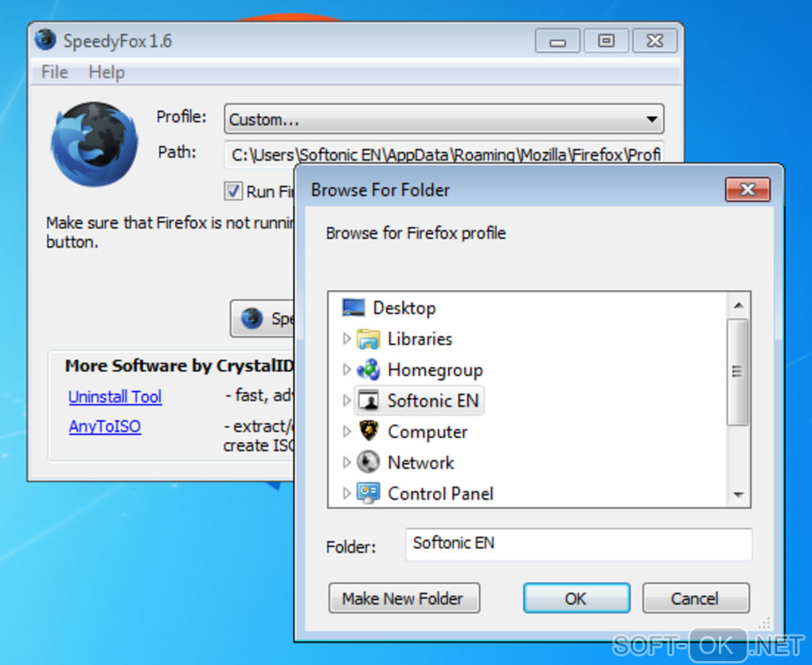Open the File menu in SpeedyFox
The height and width of the screenshot is (665, 812).
pyautogui.click(x=54, y=72)
